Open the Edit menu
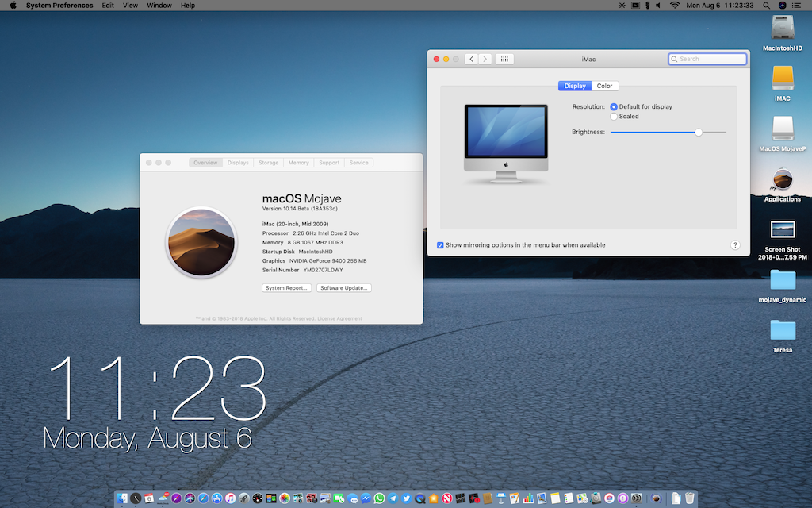Image resolution: width=812 pixels, height=508 pixels. (x=108, y=6)
